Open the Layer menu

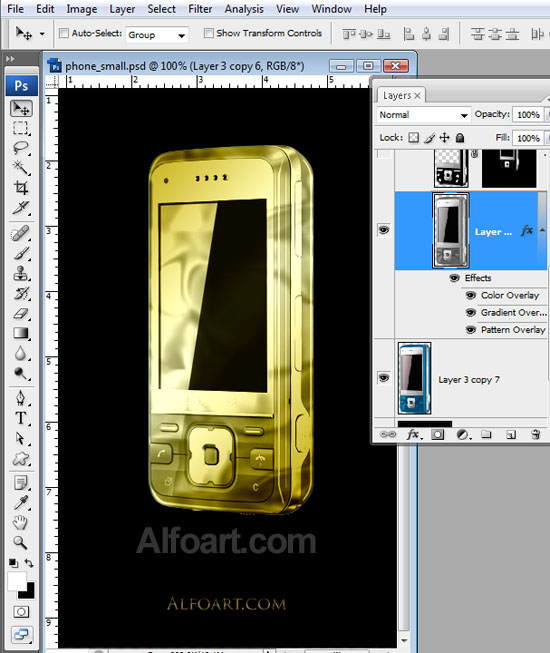[122, 9]
